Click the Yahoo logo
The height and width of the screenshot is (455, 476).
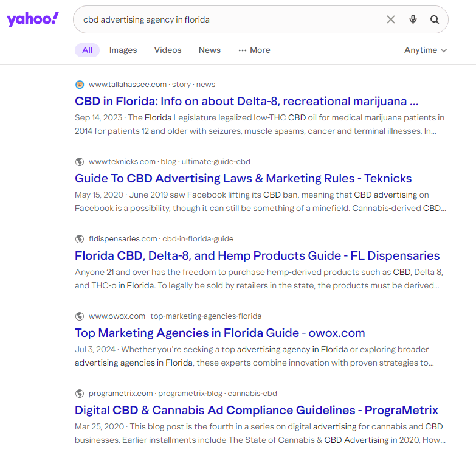(33, 19)
